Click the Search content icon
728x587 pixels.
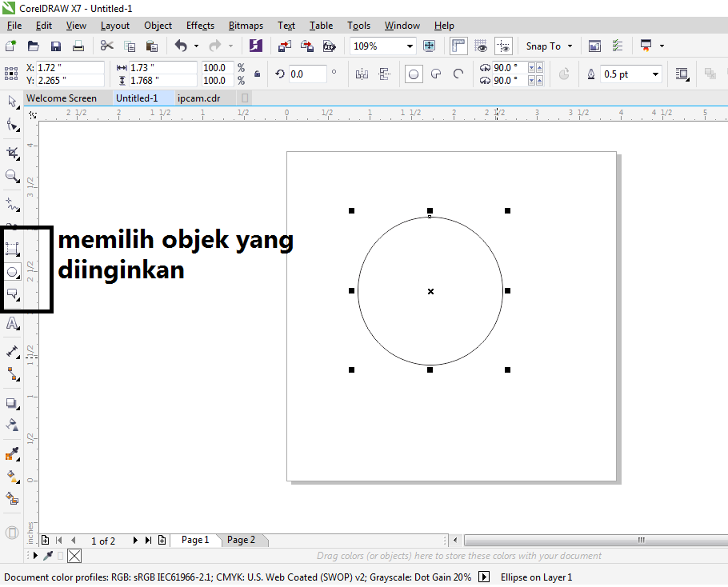(255, 46)
